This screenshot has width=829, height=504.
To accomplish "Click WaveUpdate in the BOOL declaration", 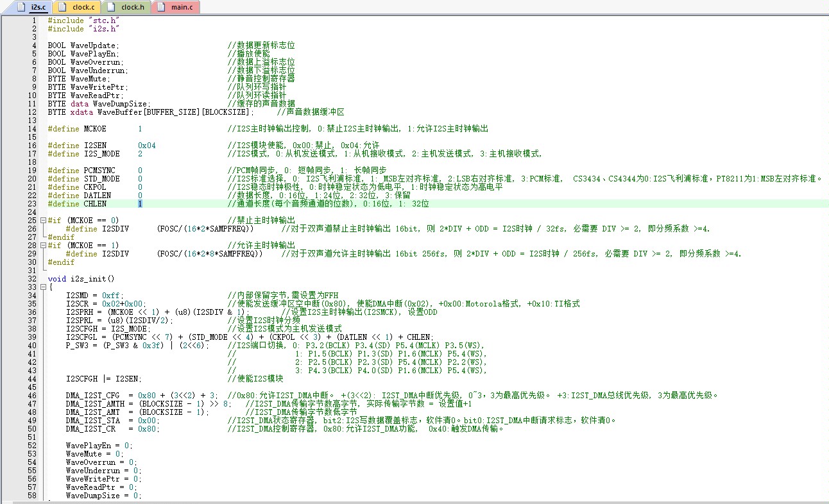I will point(92,45).
